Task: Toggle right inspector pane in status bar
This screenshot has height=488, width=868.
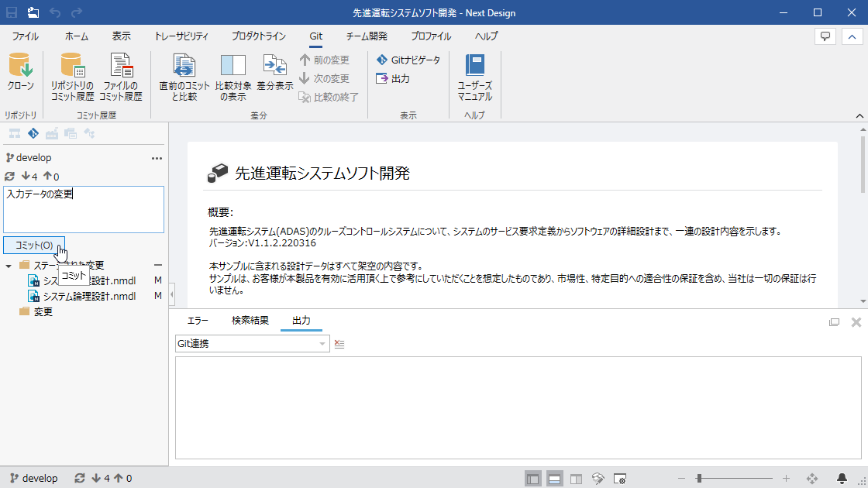Action: (x=577, y=479)
